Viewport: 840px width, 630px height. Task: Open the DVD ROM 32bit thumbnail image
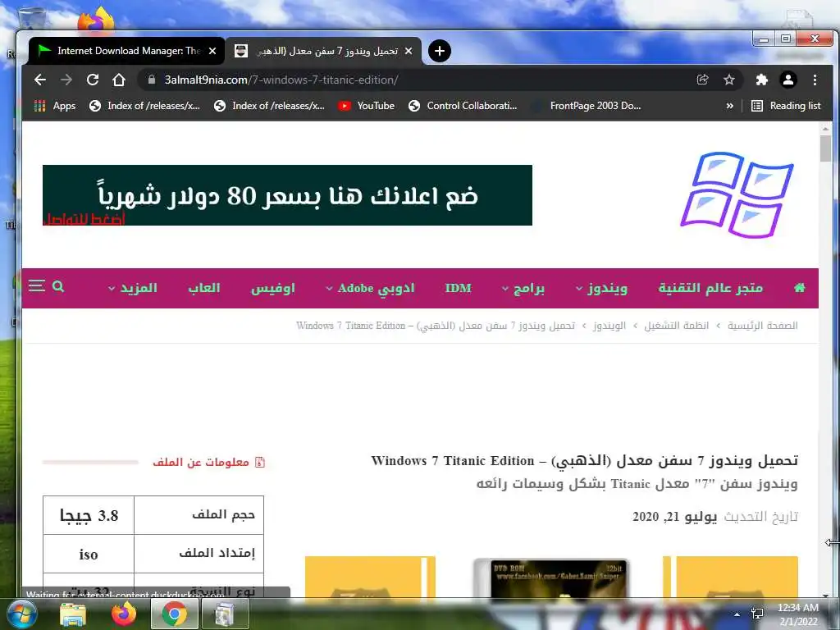551,578
